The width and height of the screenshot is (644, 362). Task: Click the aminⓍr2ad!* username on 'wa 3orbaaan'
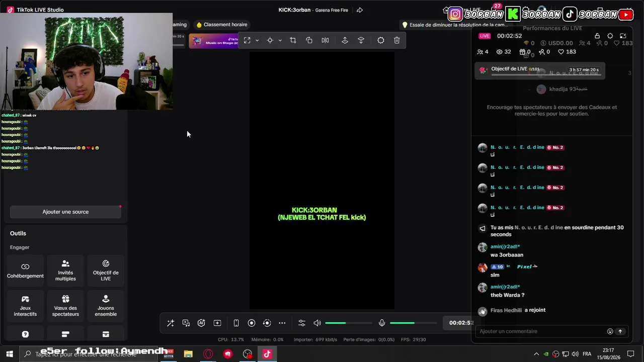coord(505,246)
